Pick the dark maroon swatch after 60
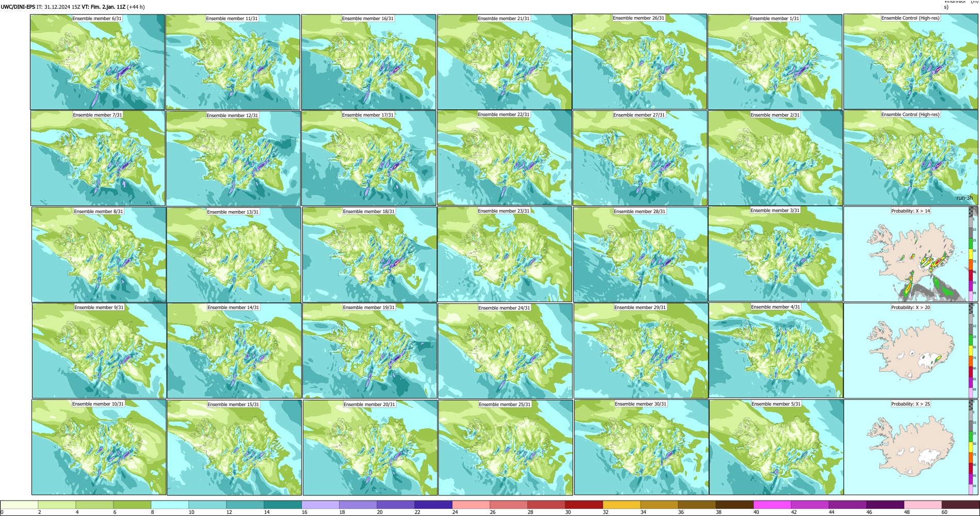 click(x=960, y=505)
